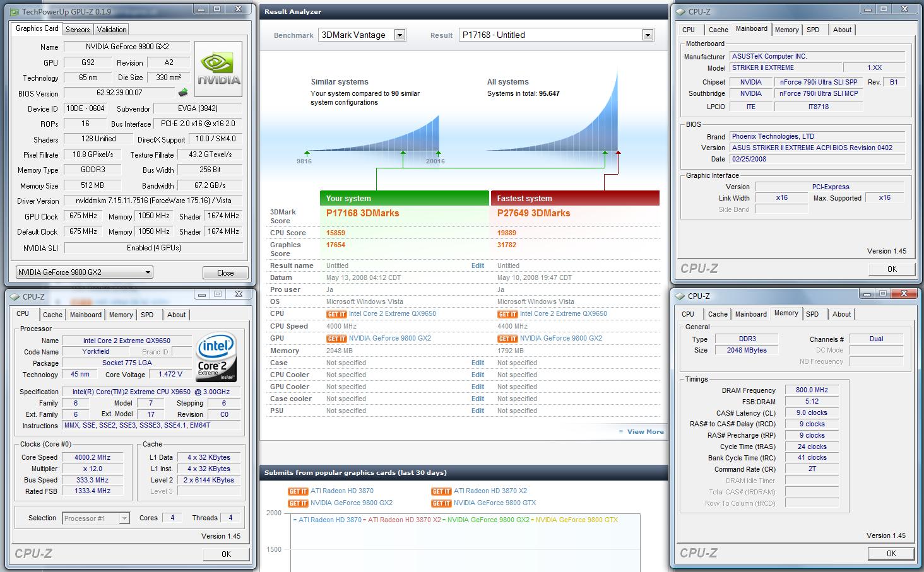
Task: Click OK in CPU-Z Memory window
Action: [891, 553]
